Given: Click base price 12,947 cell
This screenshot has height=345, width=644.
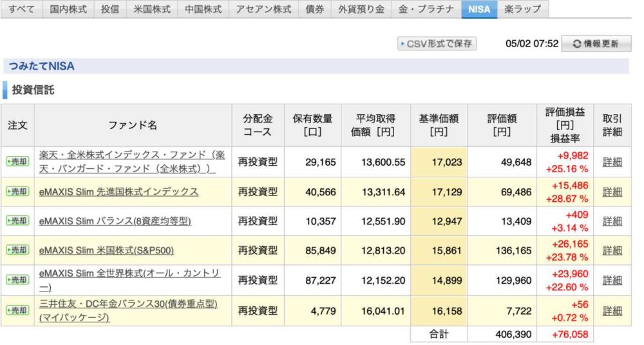Looking at the screenshot, I should 439,221.
